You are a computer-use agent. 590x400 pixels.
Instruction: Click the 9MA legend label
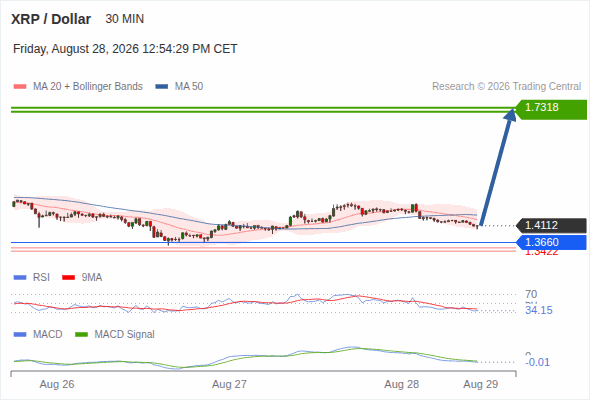tap(92, 278)
